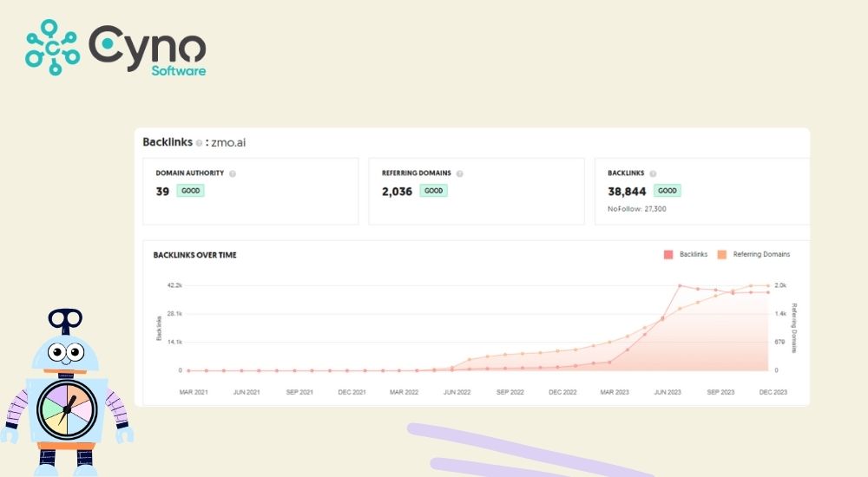Click info icon next to Backlinks heading
The height and width of the screenshot is (477, 868).
(199, 143)
